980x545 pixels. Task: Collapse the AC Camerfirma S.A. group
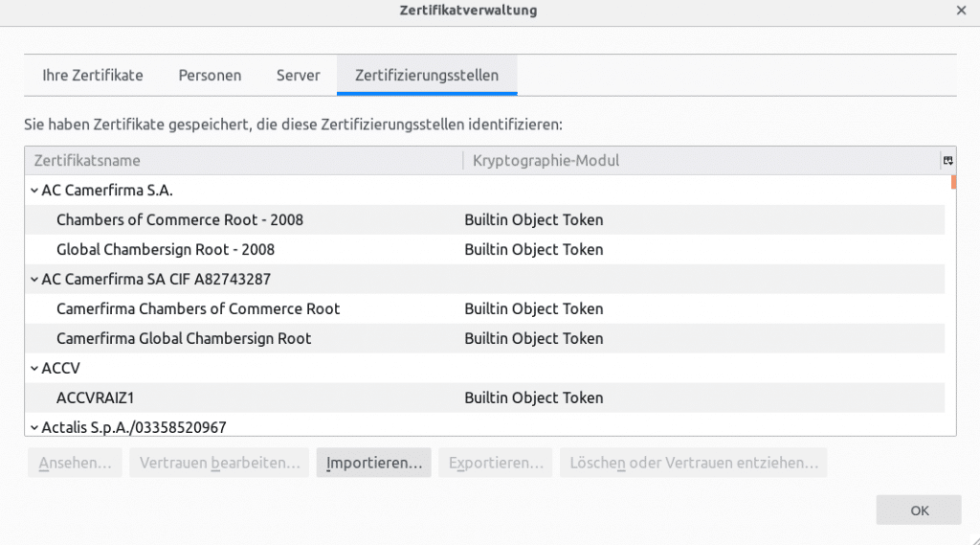[x=34, y=191]
